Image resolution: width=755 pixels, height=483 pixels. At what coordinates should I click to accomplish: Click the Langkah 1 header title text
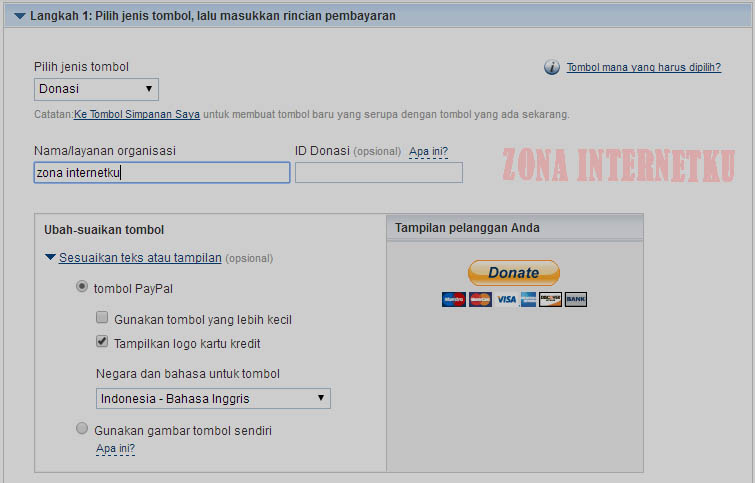coord(213,16)
